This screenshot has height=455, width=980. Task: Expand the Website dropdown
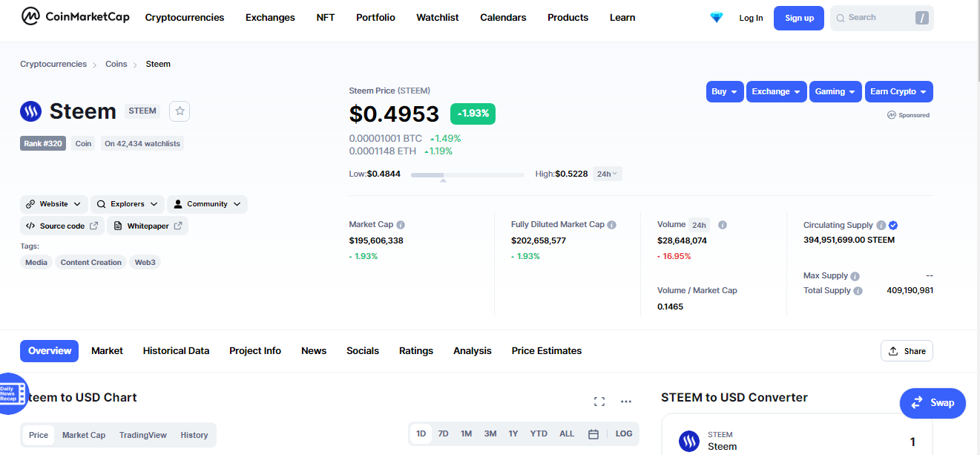click(x=54, y=204)
